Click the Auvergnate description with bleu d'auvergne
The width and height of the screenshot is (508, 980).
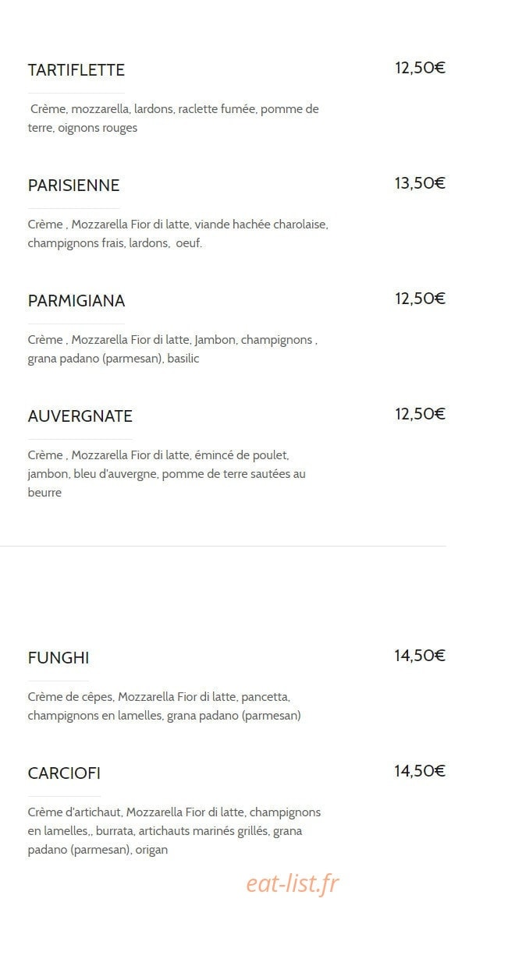point(167,474)
